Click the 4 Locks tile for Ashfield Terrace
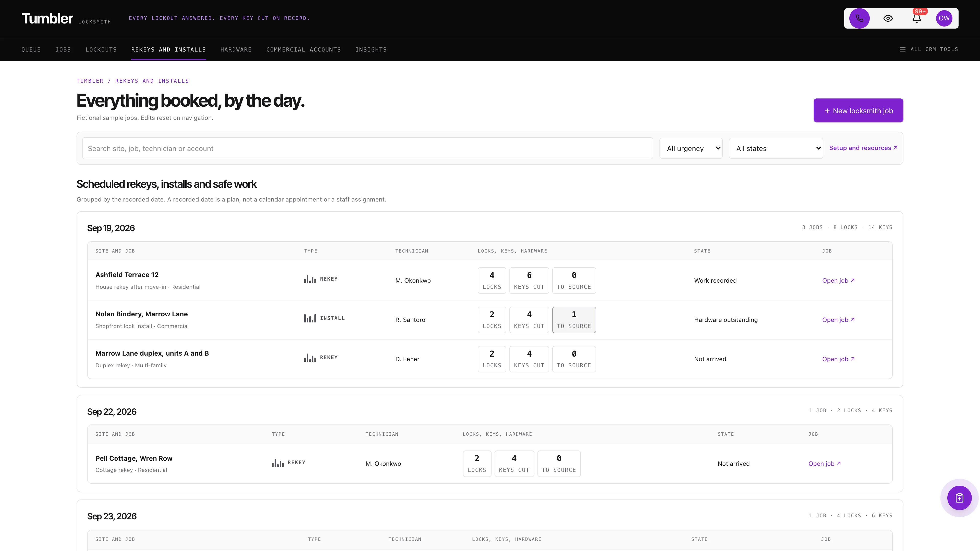 click(492, 281)
